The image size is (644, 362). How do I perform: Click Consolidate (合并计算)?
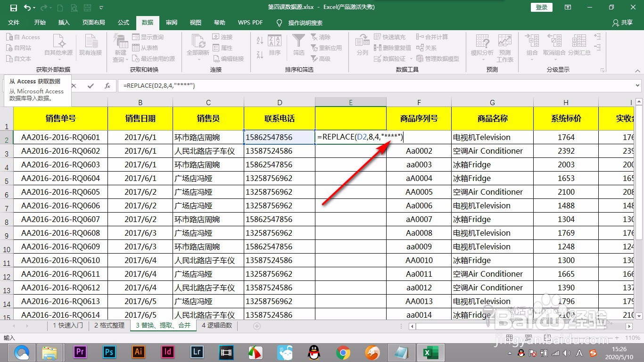[x=432, y=37]
